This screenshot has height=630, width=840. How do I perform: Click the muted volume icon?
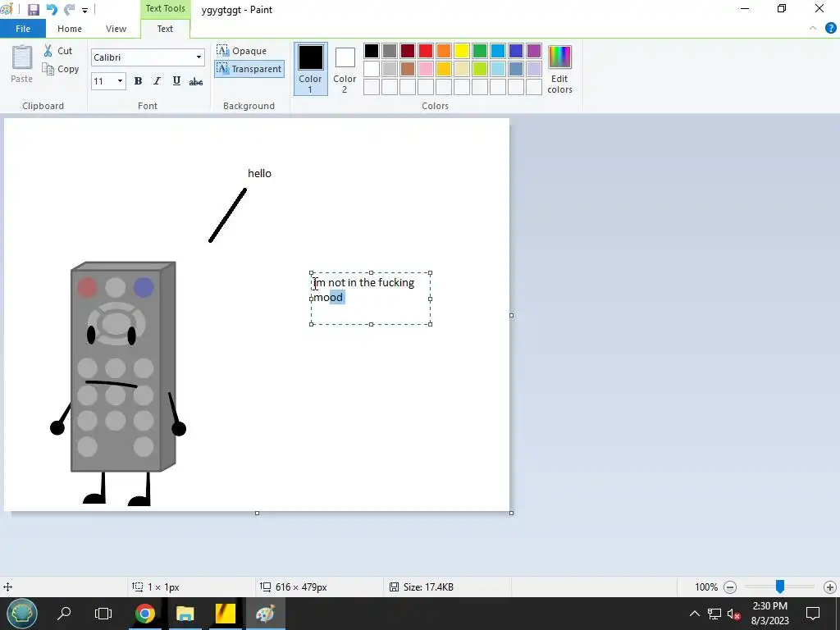pyautogui.click(x=734, y=614)
